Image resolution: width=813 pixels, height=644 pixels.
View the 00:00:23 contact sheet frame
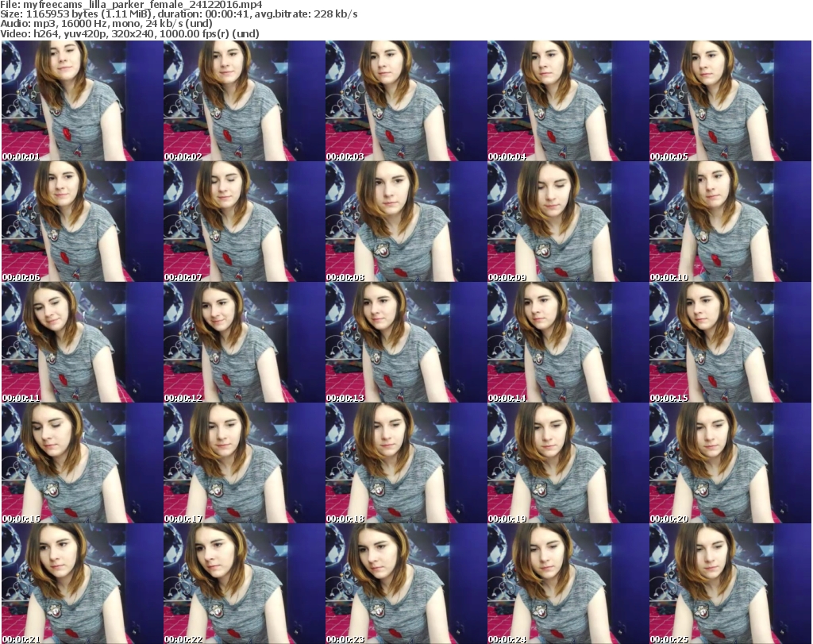pyautogui.click(x=406, y=584)
